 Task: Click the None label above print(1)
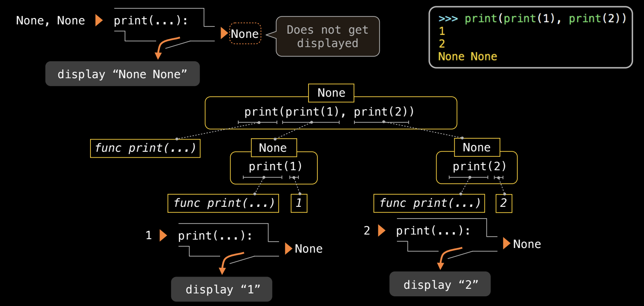pyautogui.click(x=274, y=148)
